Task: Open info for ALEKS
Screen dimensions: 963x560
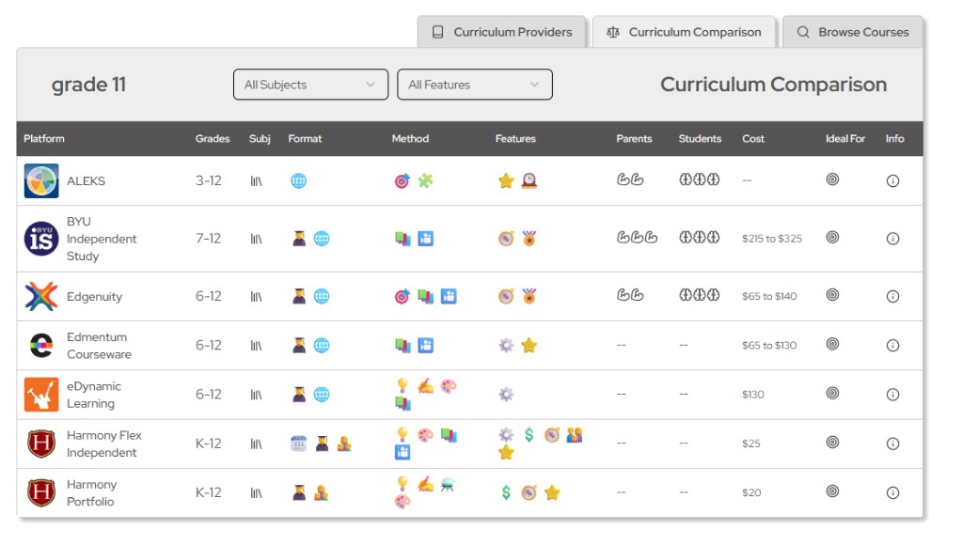Action: pyautogui.click(x=893, y=181)
